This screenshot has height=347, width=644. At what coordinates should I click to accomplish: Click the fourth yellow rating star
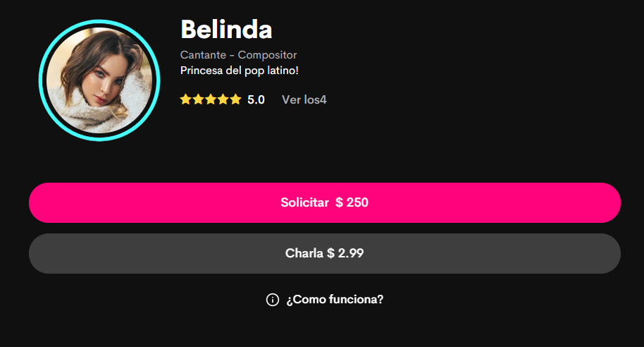(x=223, y=99)
